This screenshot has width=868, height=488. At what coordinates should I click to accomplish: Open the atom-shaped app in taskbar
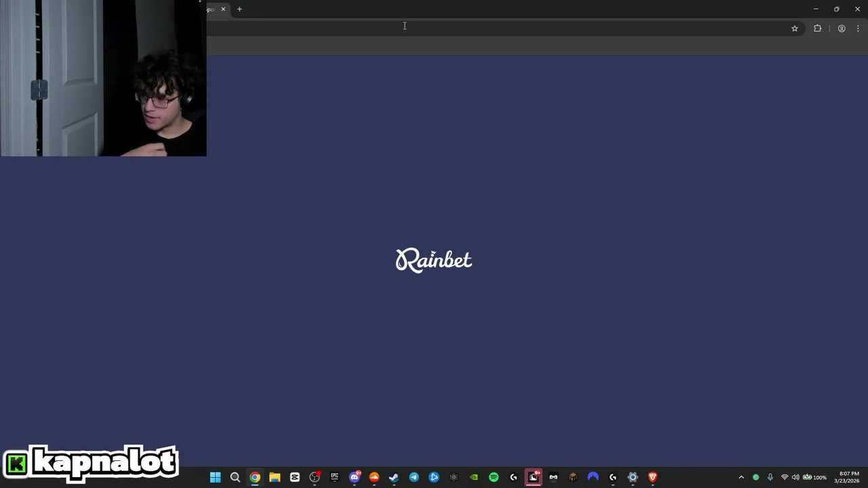tap(454, 477)
